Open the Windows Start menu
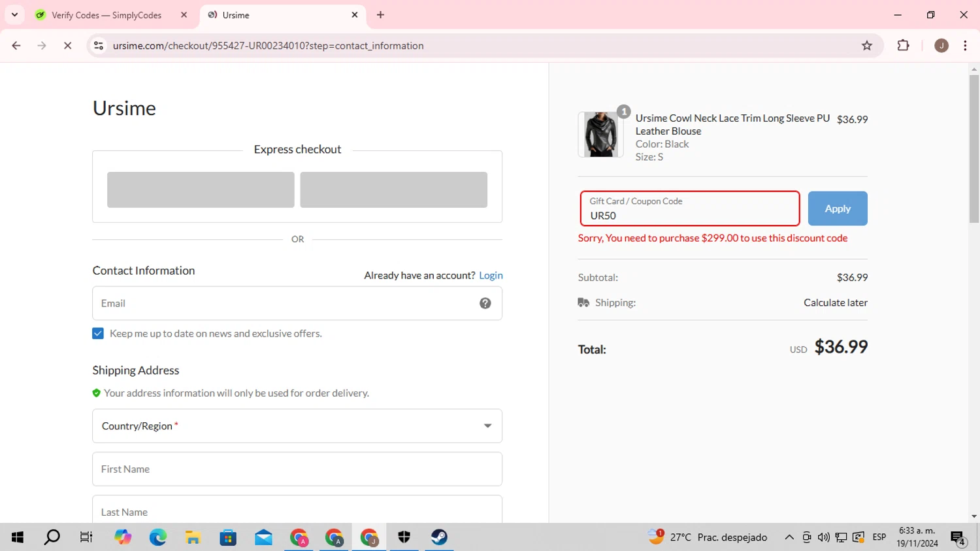Viewport: 980px width, 551px height. click(x=18, y=537)
